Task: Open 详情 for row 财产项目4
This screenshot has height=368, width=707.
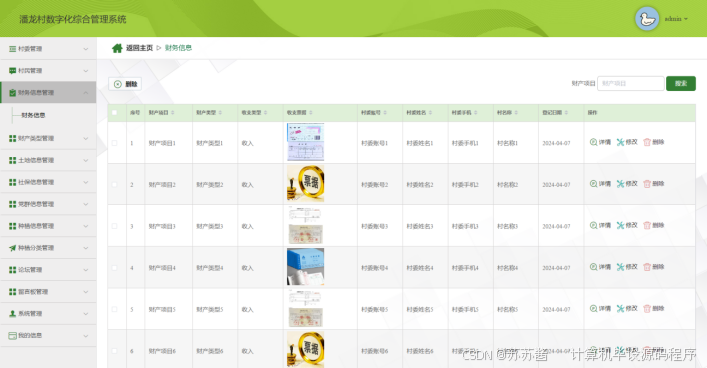Action: click(x=600, y=267)
